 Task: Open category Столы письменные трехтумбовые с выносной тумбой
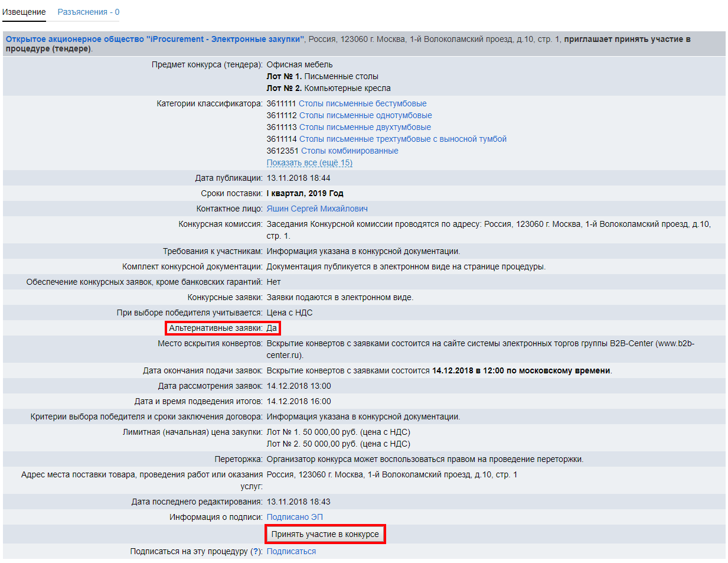coord(402,139)
